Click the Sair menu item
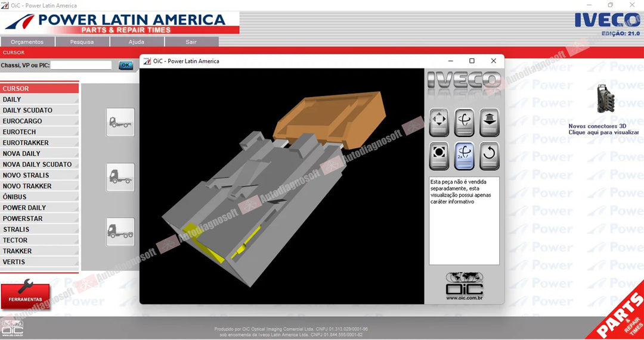 191,42
